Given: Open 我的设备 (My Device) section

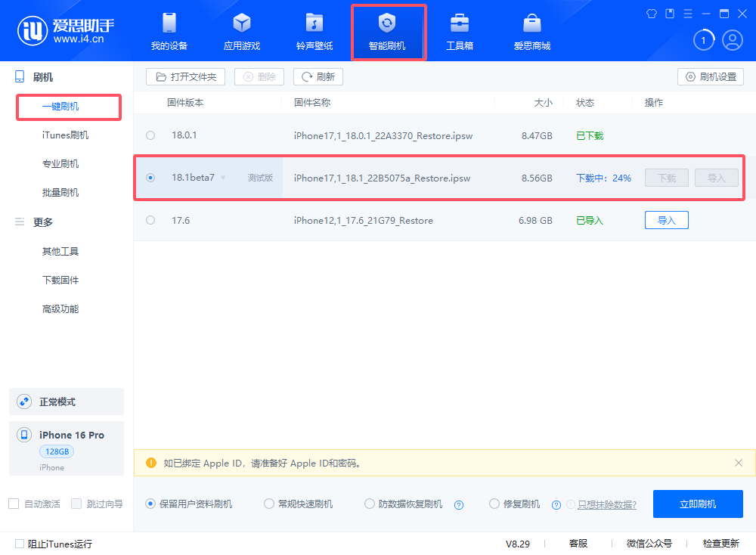Looking at the screenshot, I should 169,32.
